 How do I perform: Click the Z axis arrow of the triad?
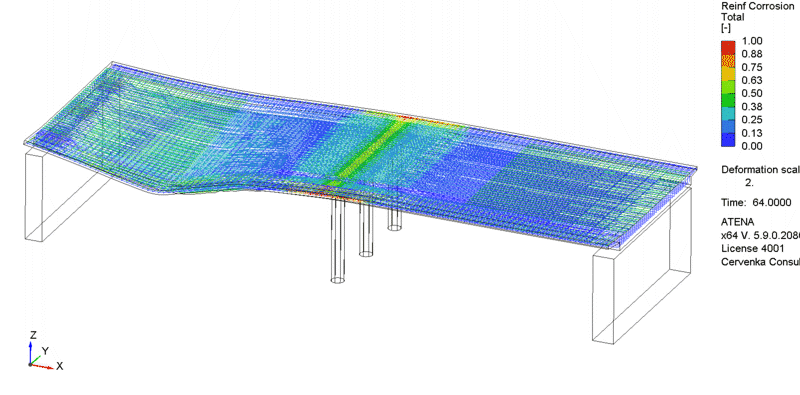[31, 353]
